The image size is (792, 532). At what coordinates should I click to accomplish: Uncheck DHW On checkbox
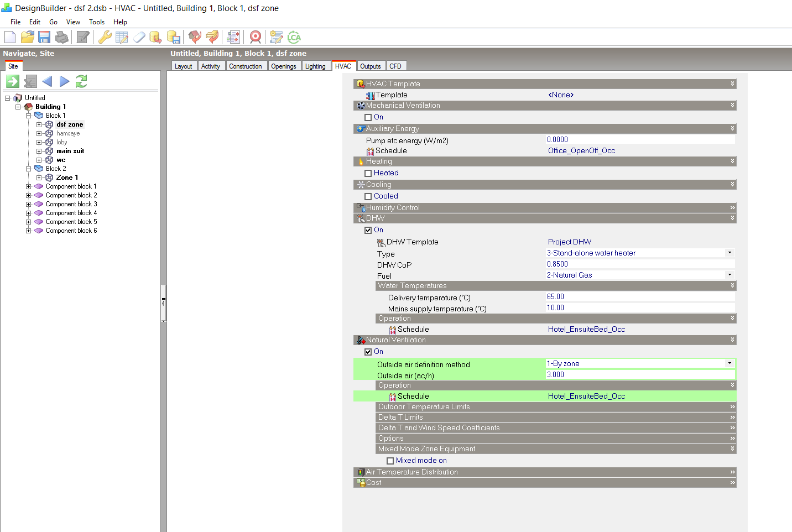368,230
